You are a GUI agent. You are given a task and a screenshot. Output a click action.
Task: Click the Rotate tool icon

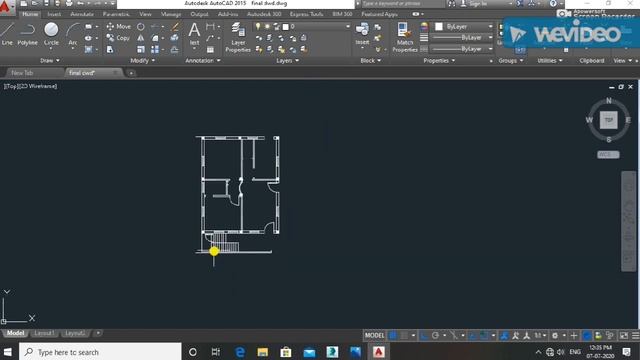(141, 27)
